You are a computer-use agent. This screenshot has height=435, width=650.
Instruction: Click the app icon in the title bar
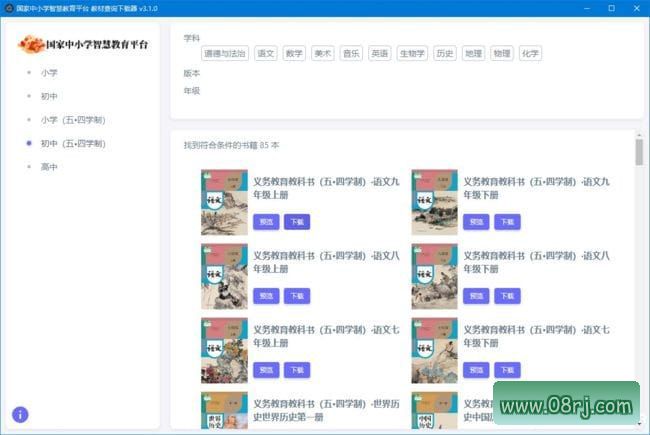(x=9, y=8)
